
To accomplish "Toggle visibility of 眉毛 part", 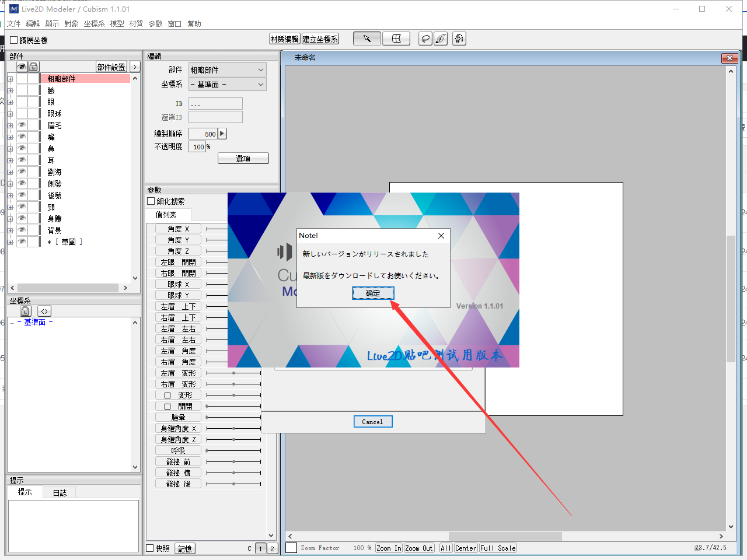I will click(x=22, y=125).
